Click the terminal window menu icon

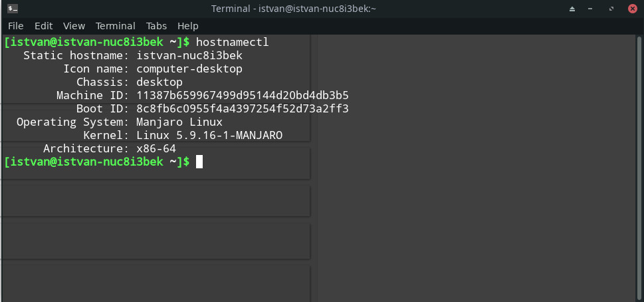click(13, 9)
